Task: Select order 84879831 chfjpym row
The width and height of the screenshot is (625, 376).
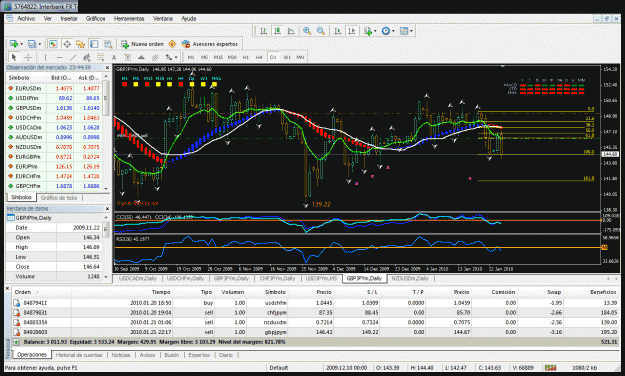Action: tap(315, 313)
